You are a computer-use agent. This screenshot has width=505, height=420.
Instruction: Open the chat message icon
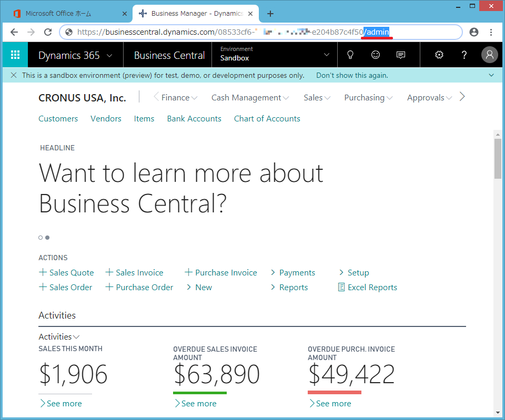400,55
